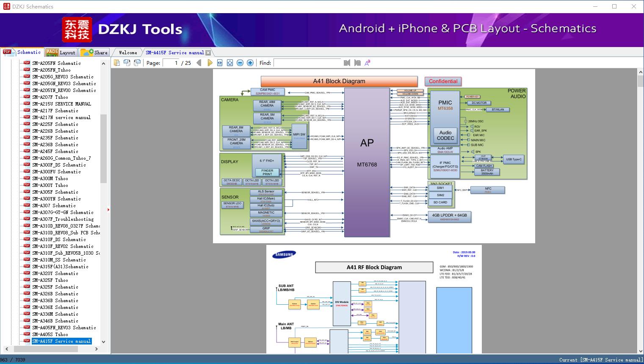Click tree horizontal scroll right arrow
Screen dimensions: 644x364
coord(97,349)
